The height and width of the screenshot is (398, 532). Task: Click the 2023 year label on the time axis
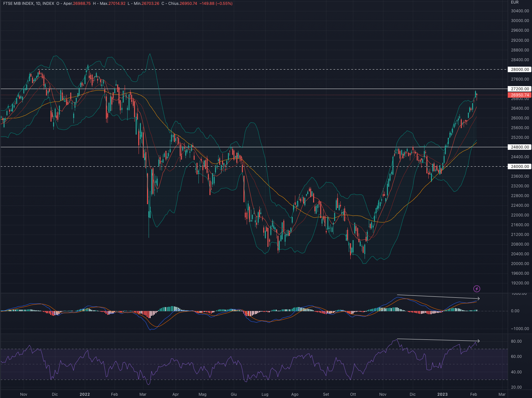(442, 394)
